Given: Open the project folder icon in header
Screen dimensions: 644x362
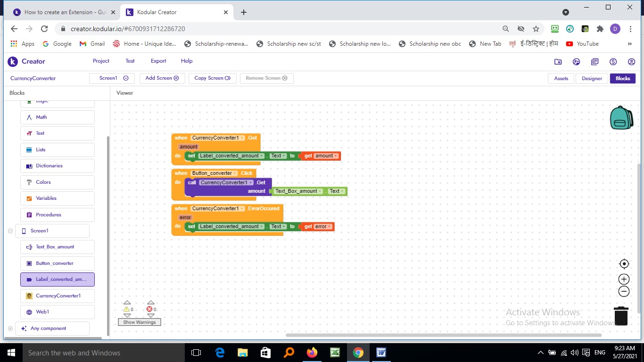Looking at the screenshot, I should 558,62.
